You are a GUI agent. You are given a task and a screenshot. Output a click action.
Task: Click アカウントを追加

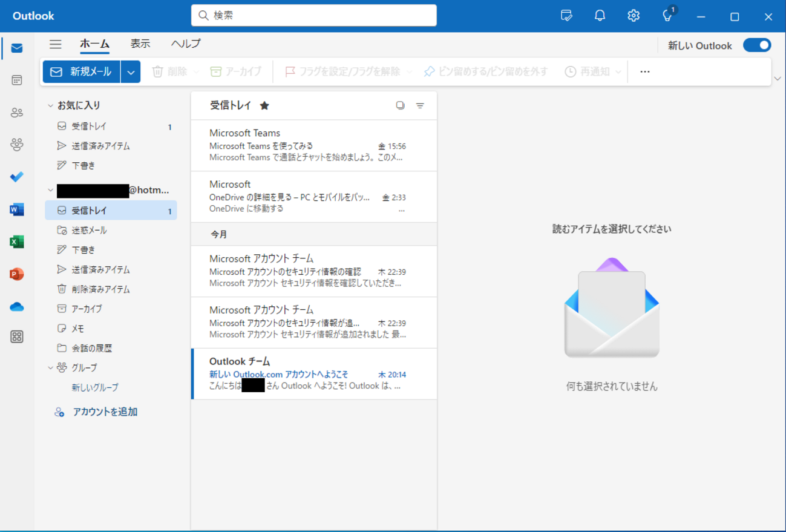pos(105,412)
